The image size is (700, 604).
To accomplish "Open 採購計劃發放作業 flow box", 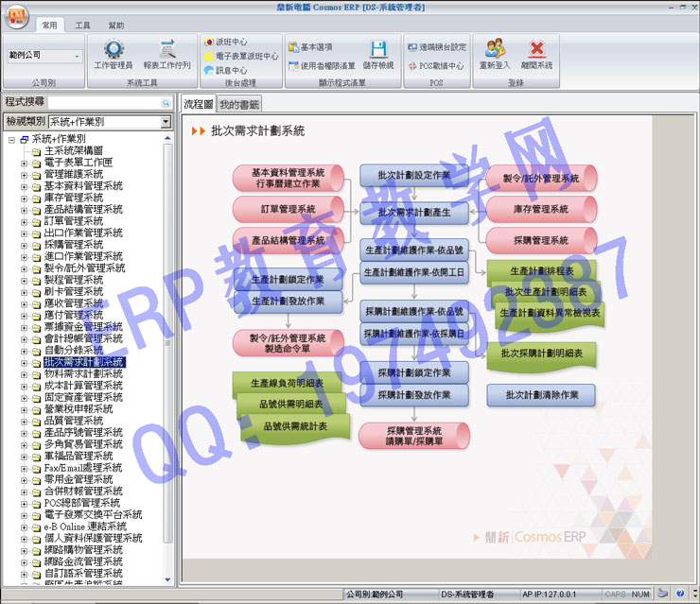I will [414, 395].
